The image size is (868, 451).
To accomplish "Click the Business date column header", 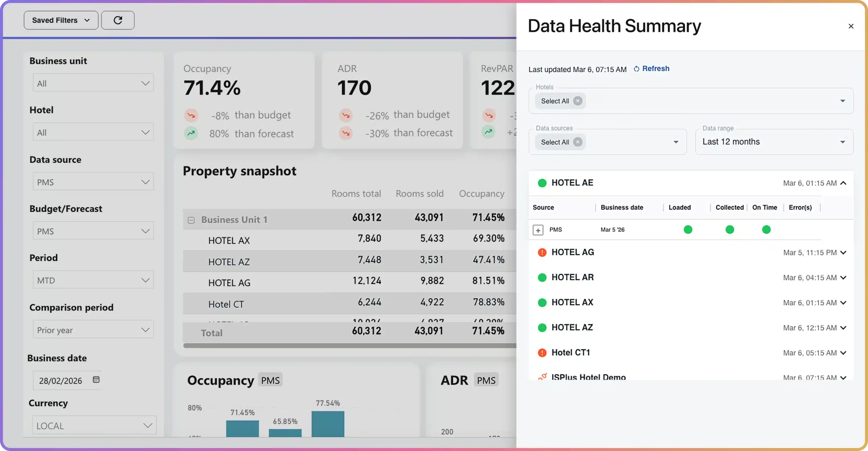I will (x=622, y=208).
